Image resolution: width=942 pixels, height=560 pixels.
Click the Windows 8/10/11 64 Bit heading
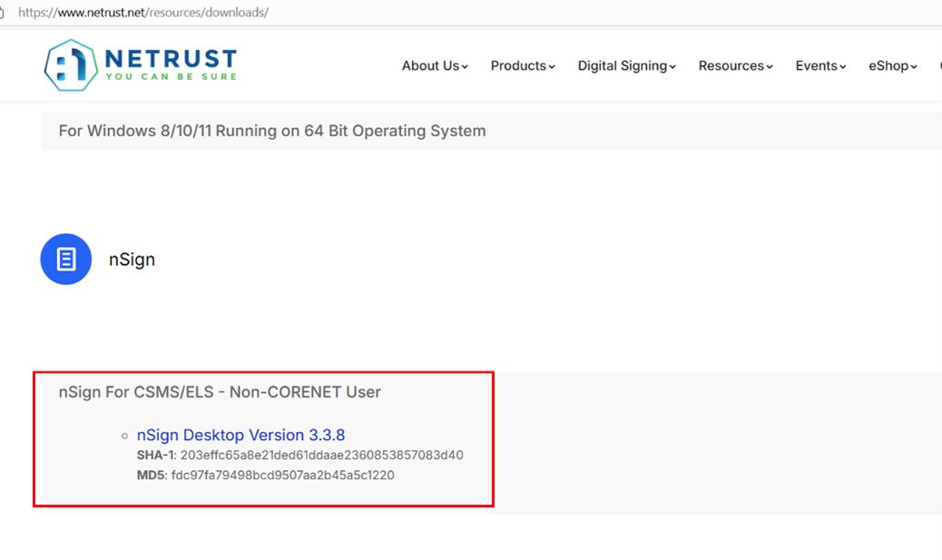pos(272,131)
